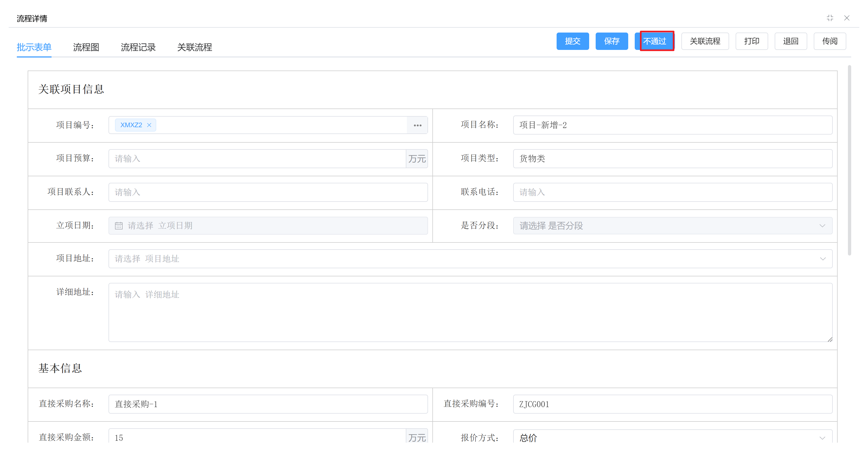Click the blue 提交 button
Screen dimensions: 868x460
click(x=573, y=41)
